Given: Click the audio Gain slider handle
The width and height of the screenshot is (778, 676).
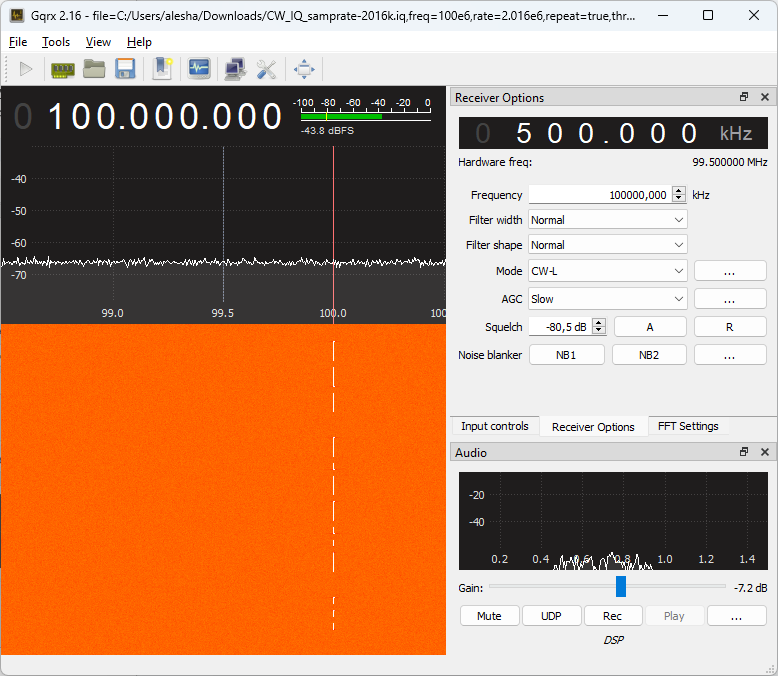Looking at the screenshot, I should [x=621, y=587].
